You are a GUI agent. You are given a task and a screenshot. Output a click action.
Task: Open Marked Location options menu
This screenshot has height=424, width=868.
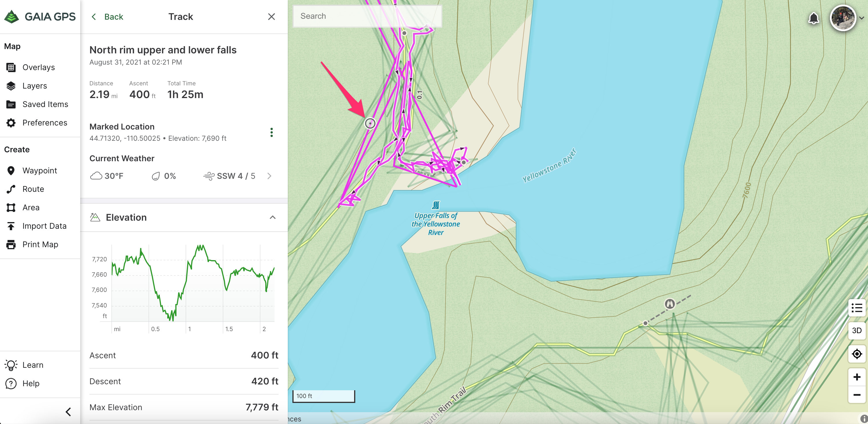[271, 132]
